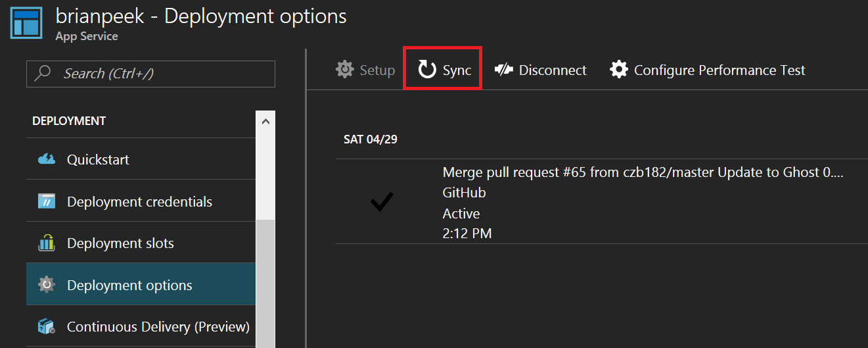Viewport: 868px width, 348px height.
Task: Go to Deployment slots
Action: (141, 243)
